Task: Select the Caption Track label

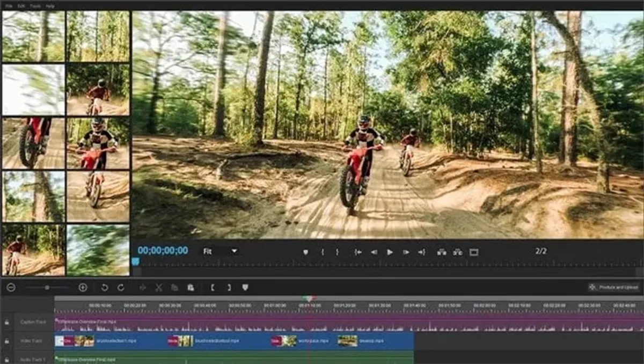Action: [x=33, y=322]
